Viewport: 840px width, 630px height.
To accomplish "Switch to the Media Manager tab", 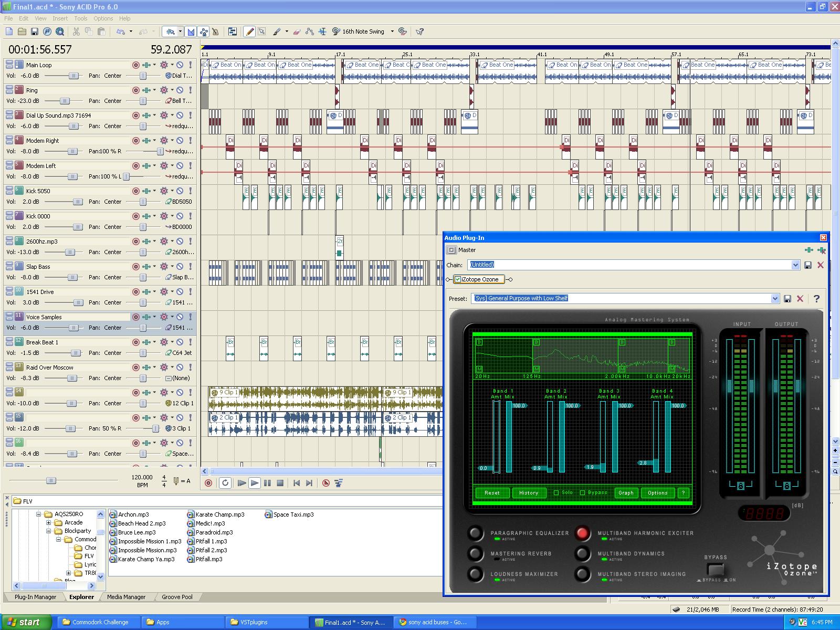I will click(126, 597).
